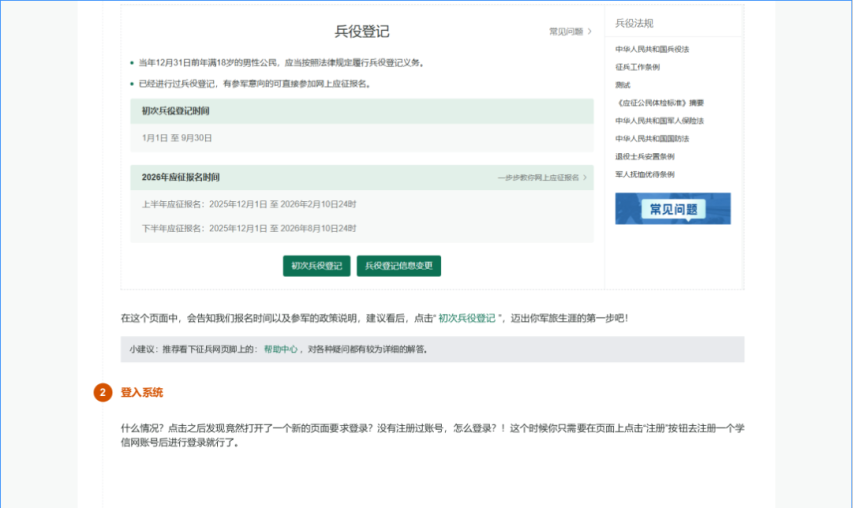
Task: Open the 帮助中心 link in the tip box
Action: (281, 349)
